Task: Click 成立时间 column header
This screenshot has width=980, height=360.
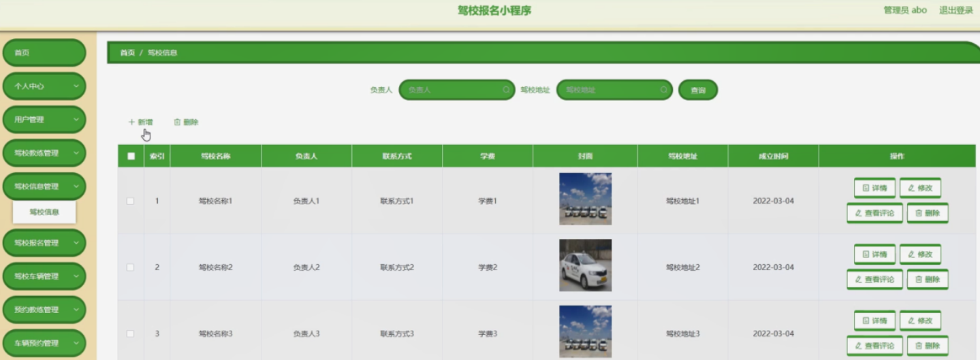Action: (773, 157)
